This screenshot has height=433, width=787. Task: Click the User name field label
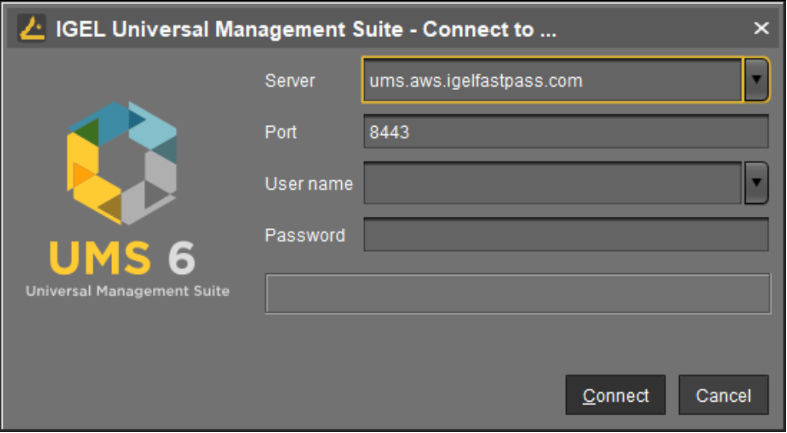[309, 184]
